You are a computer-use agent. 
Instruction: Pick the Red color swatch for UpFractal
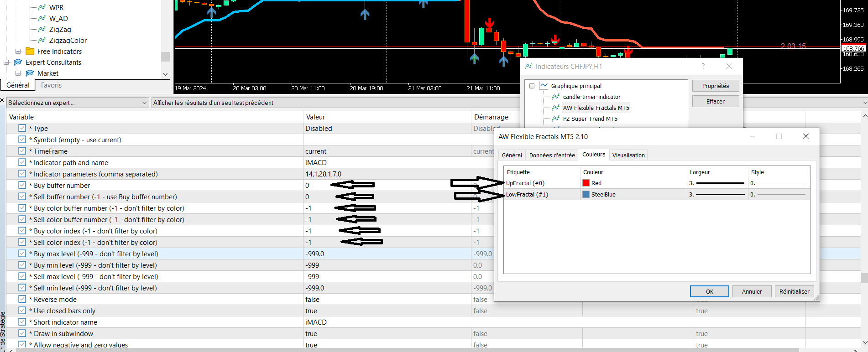coord(586,183)
